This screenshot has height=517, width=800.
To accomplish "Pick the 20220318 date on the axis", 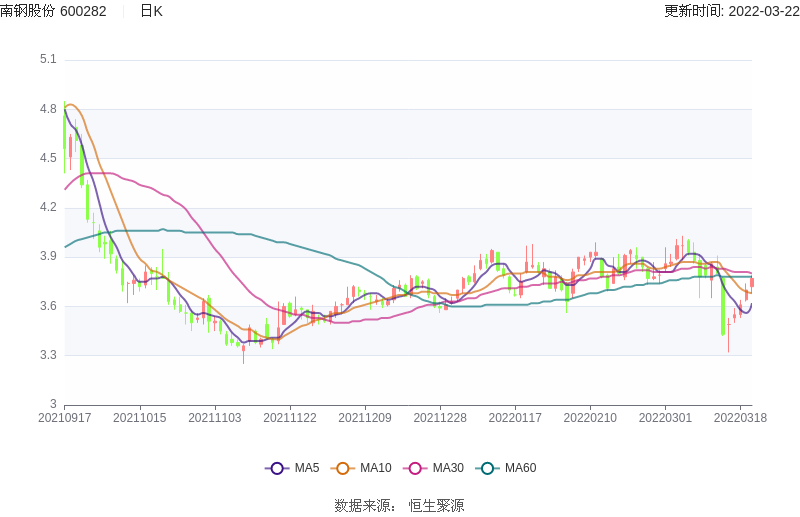I will tap(741, 417).
